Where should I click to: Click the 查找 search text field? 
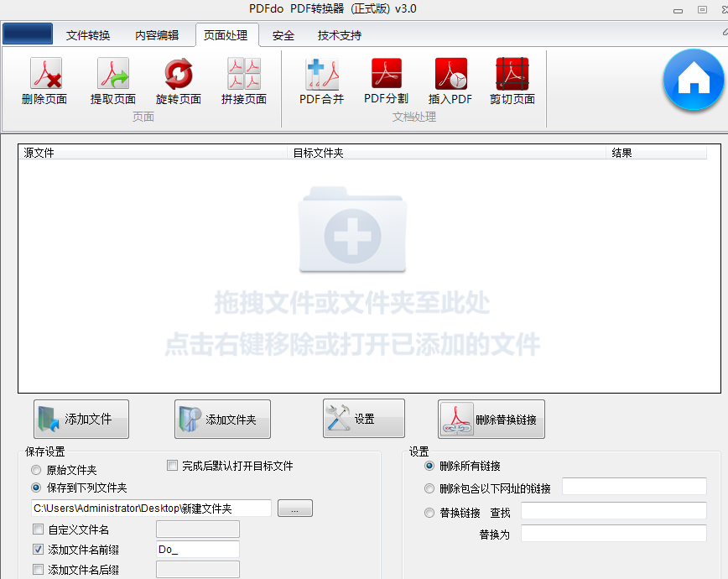(x=614, y=511)
